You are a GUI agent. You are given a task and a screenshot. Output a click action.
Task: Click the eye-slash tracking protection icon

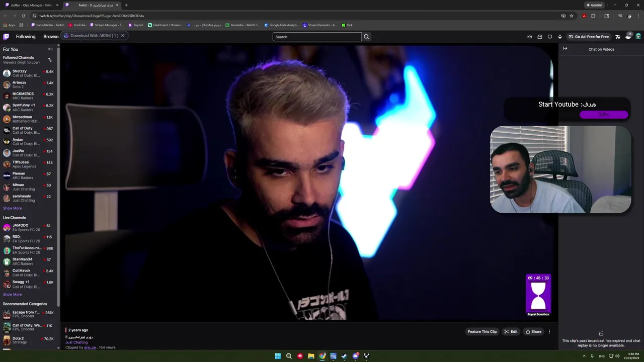tap(563, 16)
